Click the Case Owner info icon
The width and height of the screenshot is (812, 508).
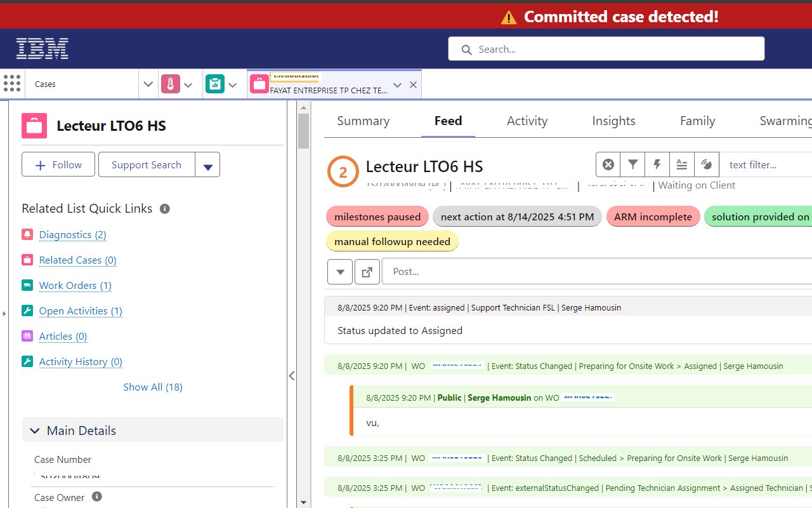point(97,497)
